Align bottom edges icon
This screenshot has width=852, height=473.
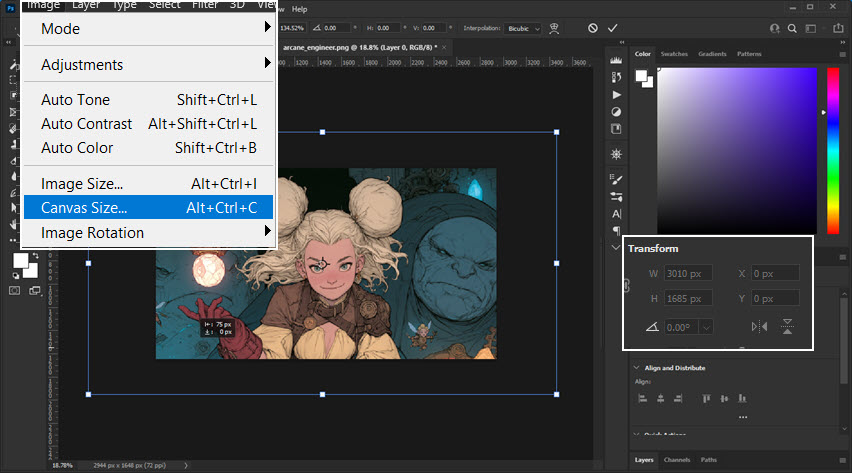pos(742,399)
